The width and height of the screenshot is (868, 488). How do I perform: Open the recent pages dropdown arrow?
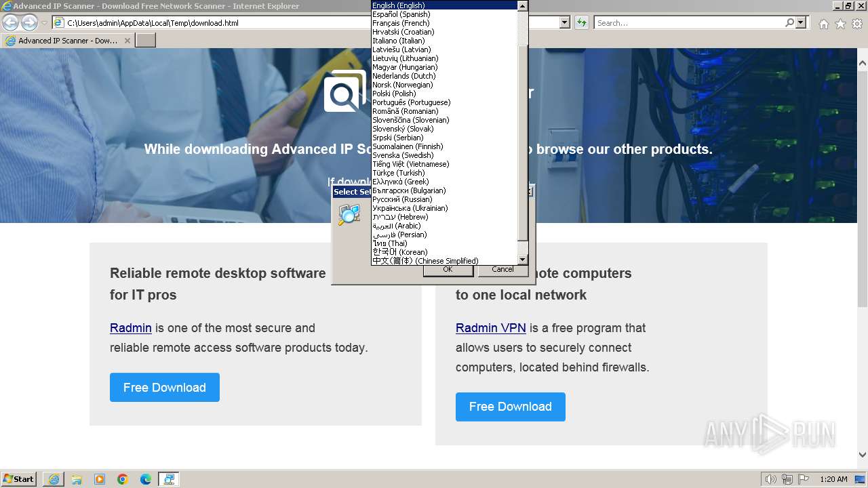(x=44, y=22)
